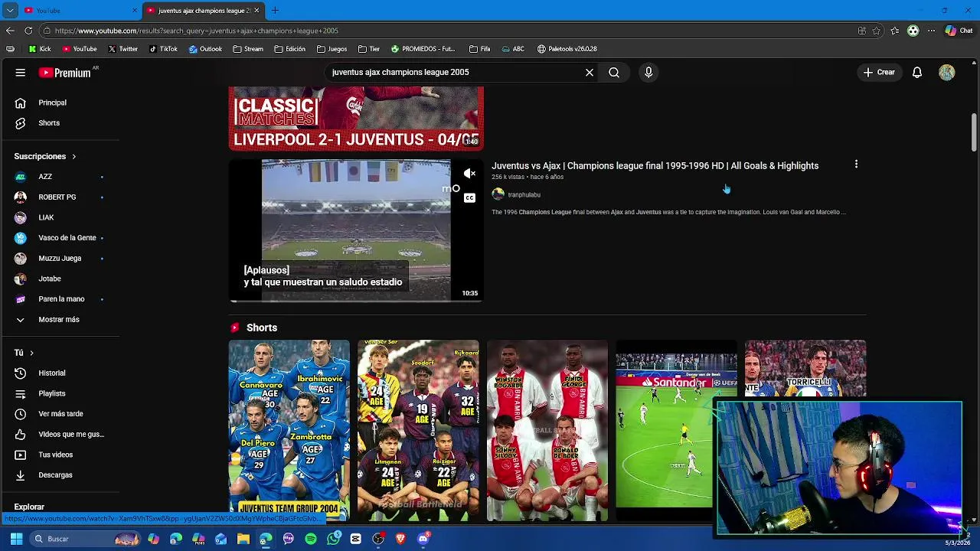Click the Juventus vs Ajax preview thumbnail
The image size is (980, 551).
coord(356,230)
